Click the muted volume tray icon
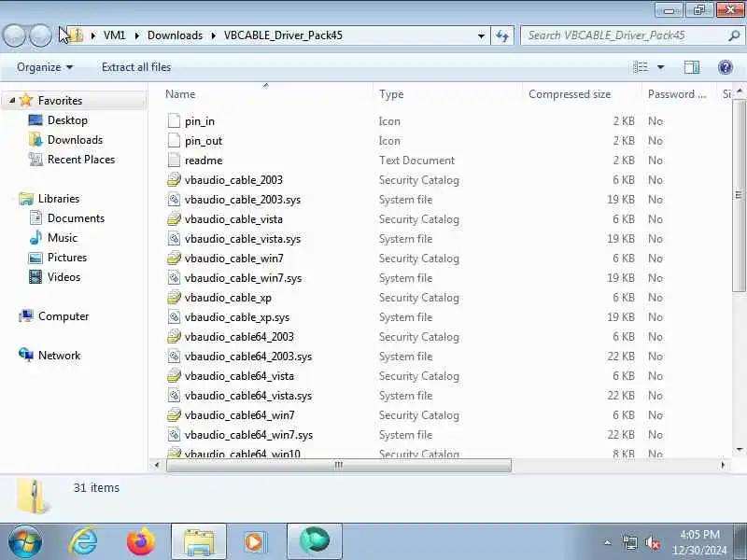Viewport: 747px width, 560px height. 652,543
